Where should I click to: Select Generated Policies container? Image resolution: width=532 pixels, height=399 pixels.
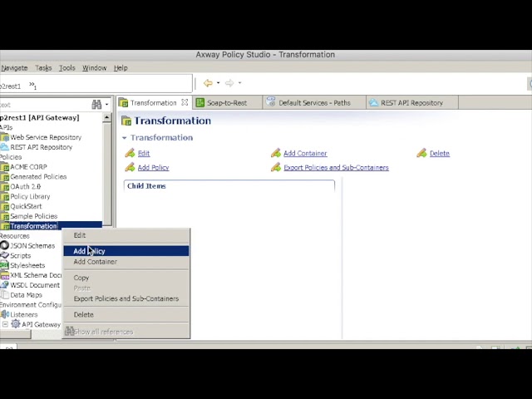(x=38, y=177)
